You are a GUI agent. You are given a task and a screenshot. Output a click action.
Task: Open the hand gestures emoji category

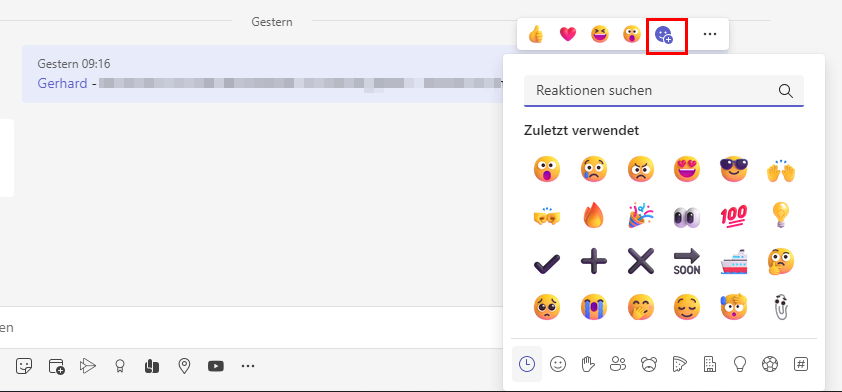[x=588, y=365]
